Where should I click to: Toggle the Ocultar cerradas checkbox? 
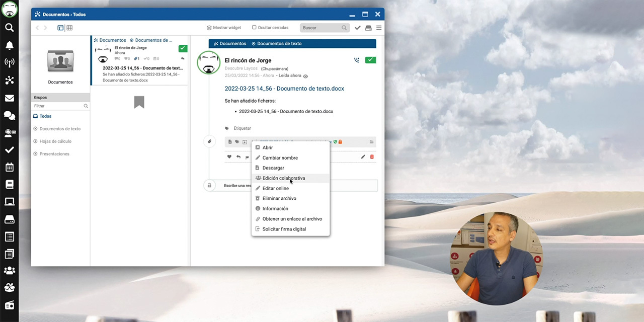pyautogui.click(x=254, y=28)
